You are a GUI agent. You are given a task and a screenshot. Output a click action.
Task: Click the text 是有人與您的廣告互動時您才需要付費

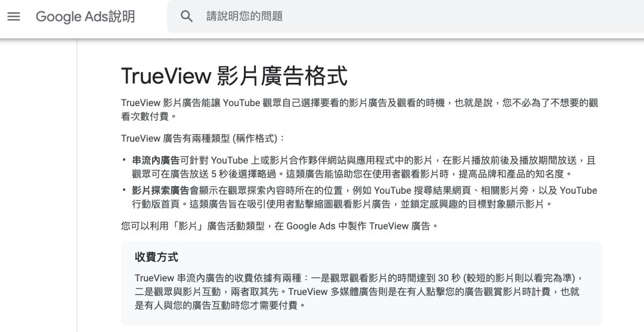216,305
